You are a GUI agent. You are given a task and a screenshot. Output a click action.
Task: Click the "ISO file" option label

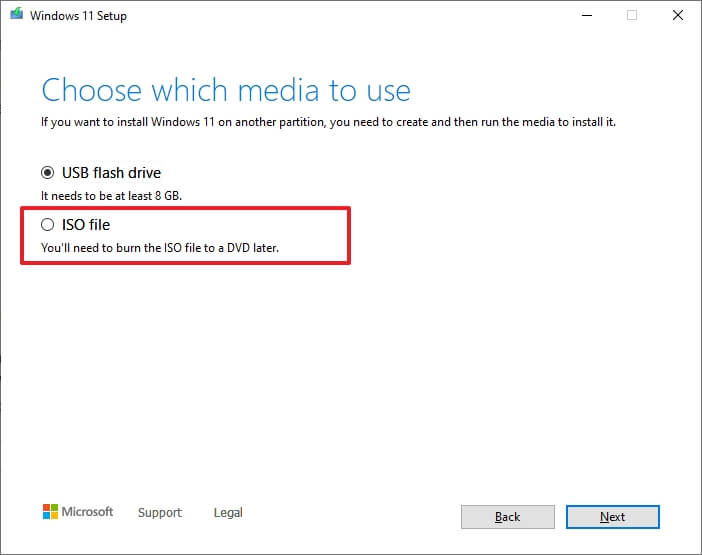coord(86,225)
